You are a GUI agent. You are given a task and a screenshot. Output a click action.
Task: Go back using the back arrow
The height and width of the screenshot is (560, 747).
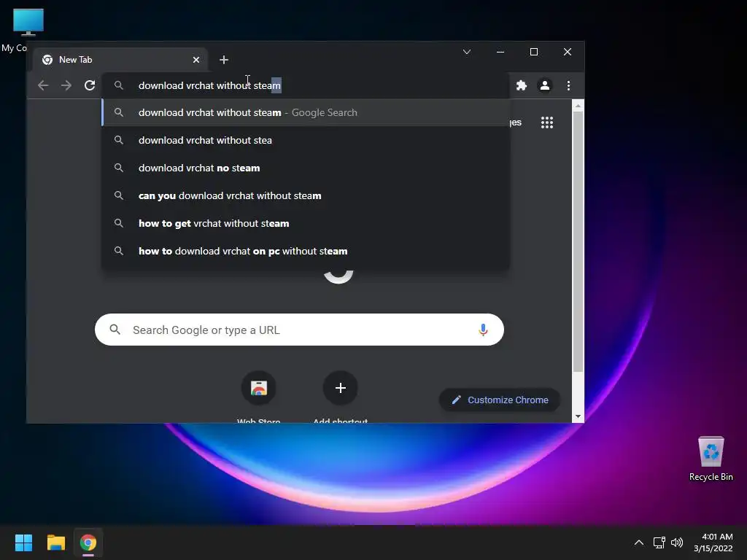(43, 86)
